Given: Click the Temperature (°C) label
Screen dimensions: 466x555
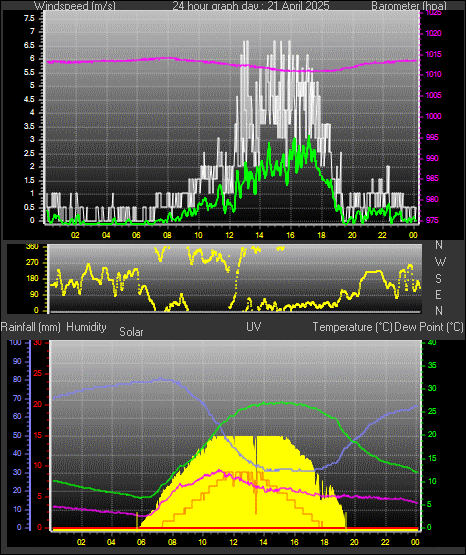Looking at the screenshot, I should click(x=352, y=327).
